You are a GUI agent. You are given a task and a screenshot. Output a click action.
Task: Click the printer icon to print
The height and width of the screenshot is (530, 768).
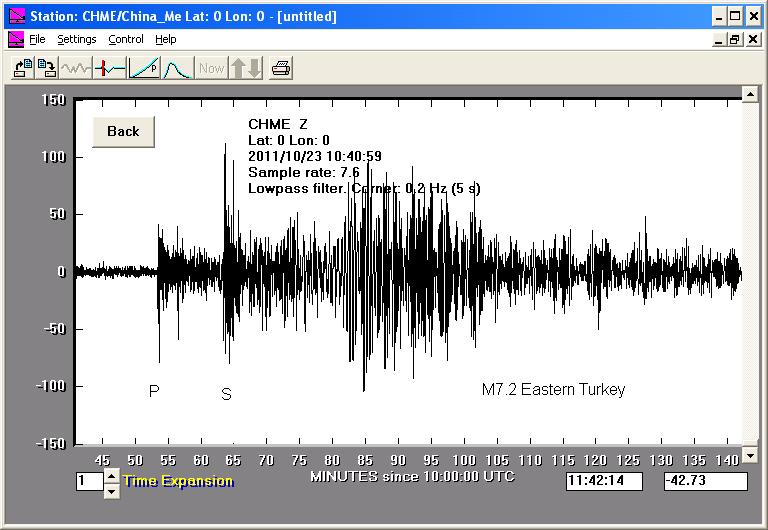(281, 68)
